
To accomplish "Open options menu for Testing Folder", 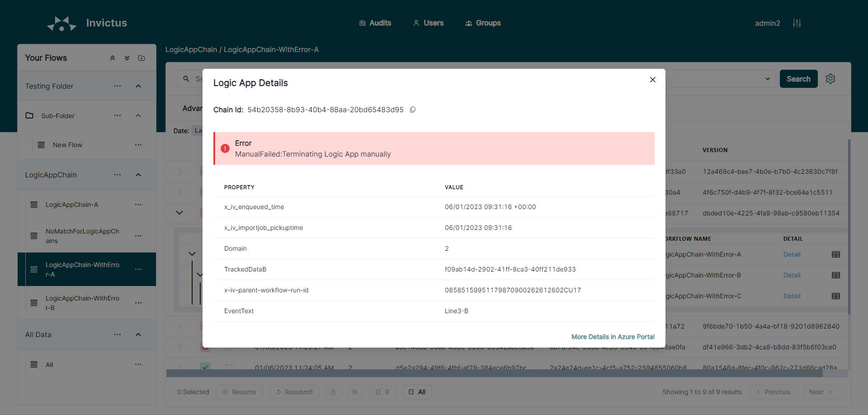I will (118, 86).
